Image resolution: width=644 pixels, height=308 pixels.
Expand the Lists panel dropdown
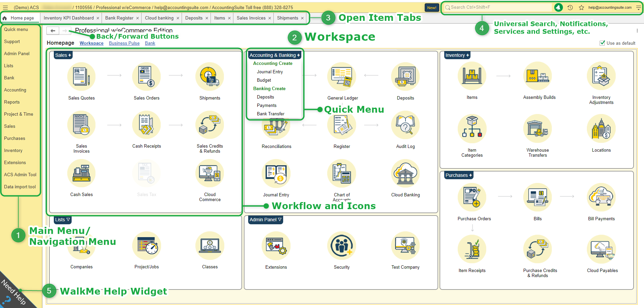(x=63, y=220)
